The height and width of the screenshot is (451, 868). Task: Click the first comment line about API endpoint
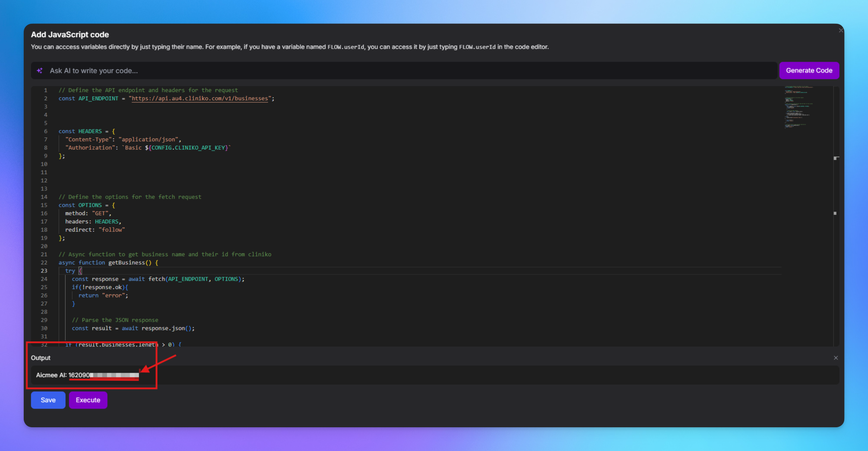[x=148, y=90]
